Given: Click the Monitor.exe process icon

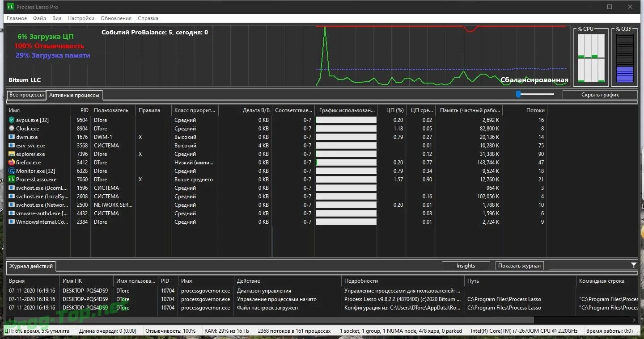Looking at the screenshot, I should pyautogui.click(x=12, y=171).
